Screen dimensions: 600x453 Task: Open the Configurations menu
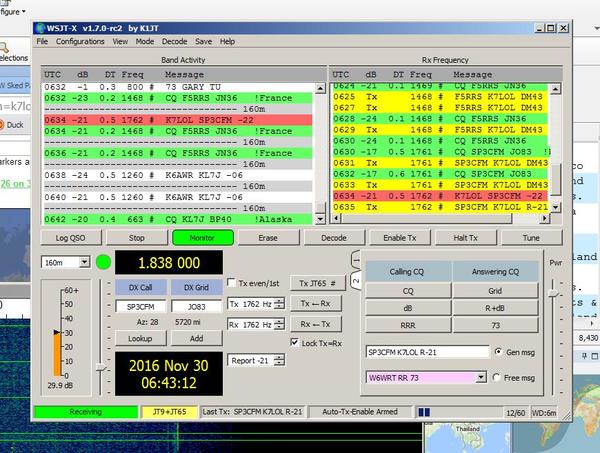coord(80,41)
